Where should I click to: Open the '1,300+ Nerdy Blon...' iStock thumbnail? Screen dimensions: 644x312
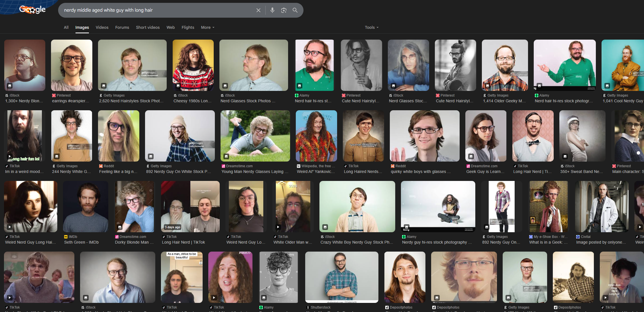(25, 65)
